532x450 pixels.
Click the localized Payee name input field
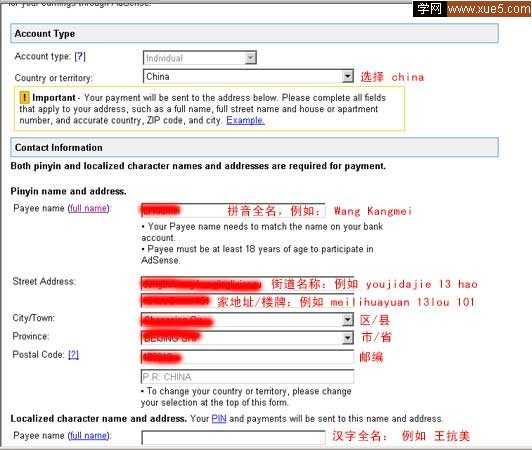[233, 438]
